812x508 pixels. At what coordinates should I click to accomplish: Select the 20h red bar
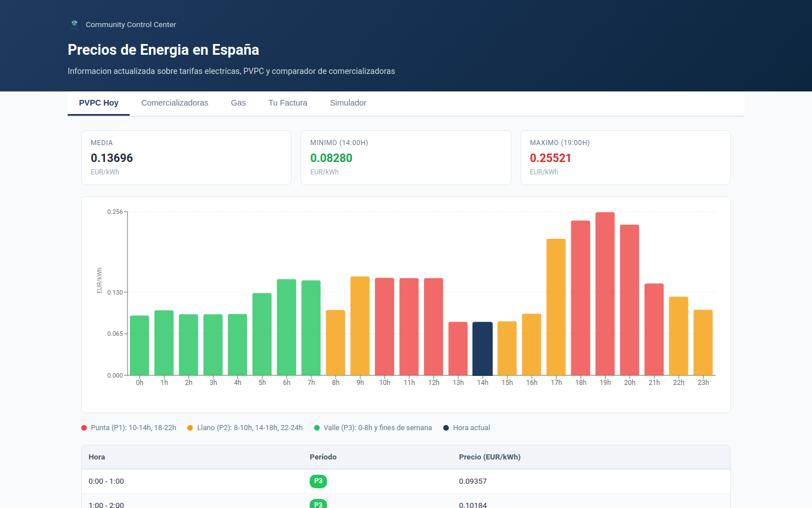coord(630,300)
